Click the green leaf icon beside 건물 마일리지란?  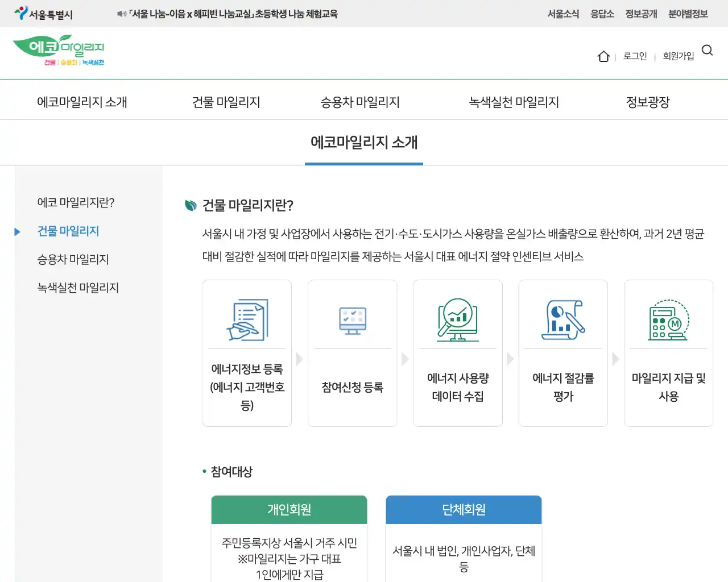click(191, 205)
